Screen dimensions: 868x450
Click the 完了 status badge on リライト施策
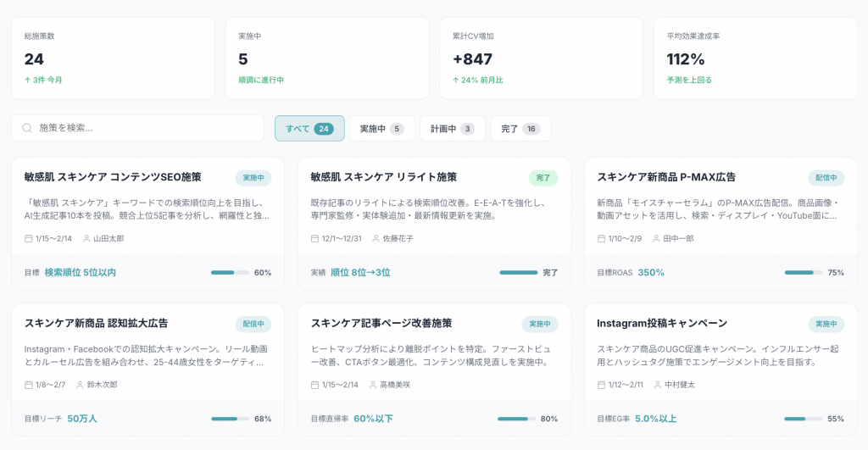pyautogui.click(x=543, y=178)
